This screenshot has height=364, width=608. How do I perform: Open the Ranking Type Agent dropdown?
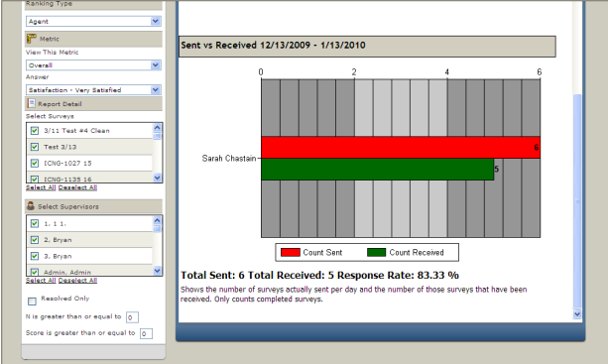[93, 21]
